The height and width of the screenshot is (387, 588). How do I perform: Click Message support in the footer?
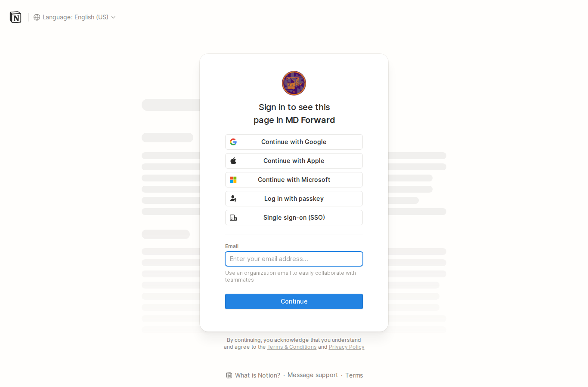[x=313, y=375]
